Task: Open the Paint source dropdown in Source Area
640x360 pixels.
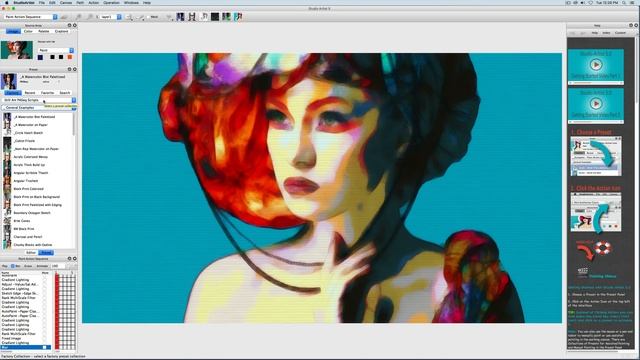Action: pyautogui.click(x=56, y=50)
